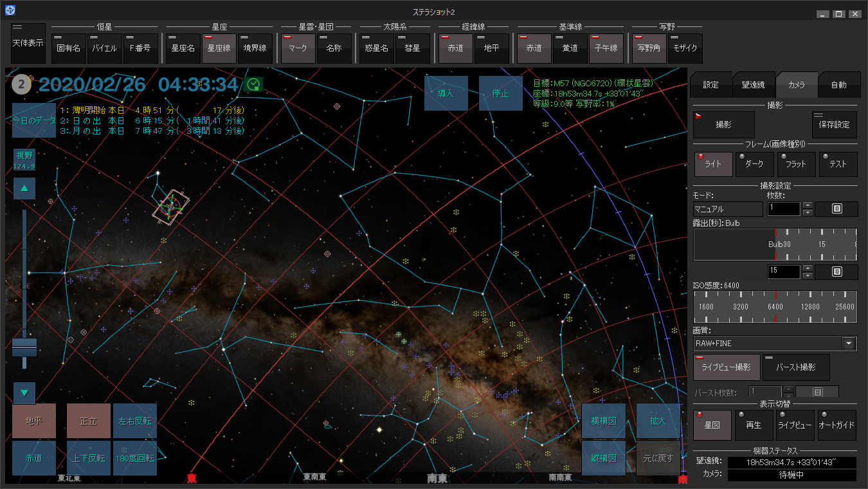Click the camera frame marker on M57

click(170, 207)
